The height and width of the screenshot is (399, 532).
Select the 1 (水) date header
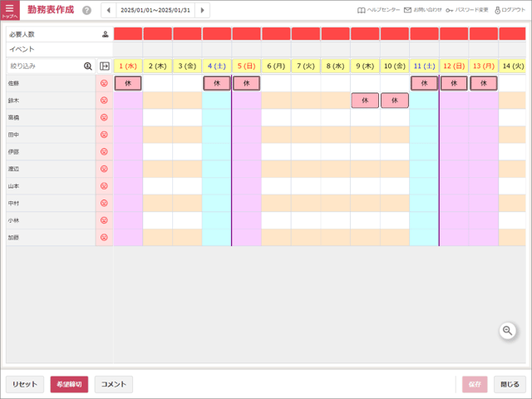pyautogui.click(x=128, y=66)
